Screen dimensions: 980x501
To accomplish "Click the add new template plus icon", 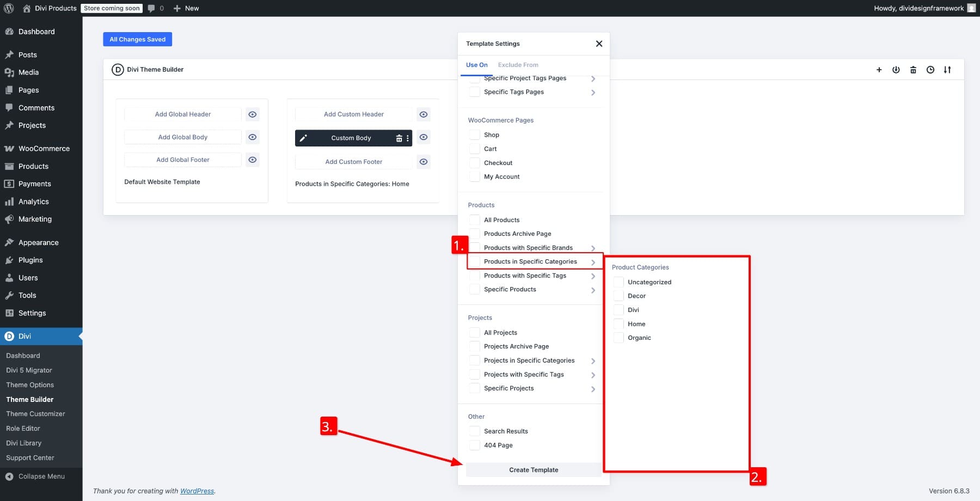I will 879,70.
